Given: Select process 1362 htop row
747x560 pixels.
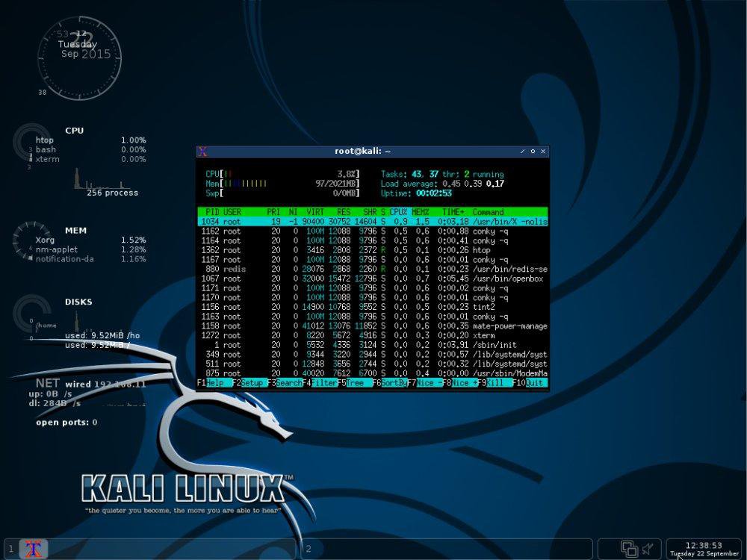Looking at the screenshot, I should (x=373, y=250).
